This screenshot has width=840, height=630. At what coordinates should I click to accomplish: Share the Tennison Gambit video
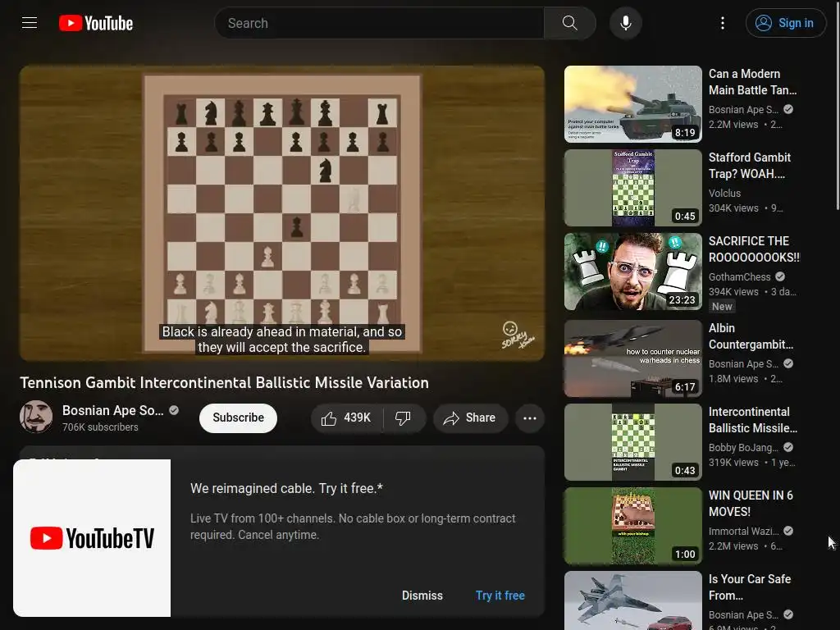point(470,418)
